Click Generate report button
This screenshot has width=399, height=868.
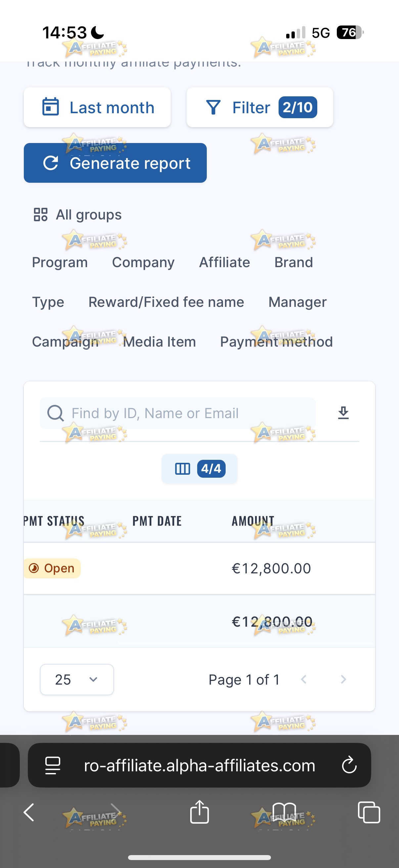pyautogui.click(x=115, y=163)
